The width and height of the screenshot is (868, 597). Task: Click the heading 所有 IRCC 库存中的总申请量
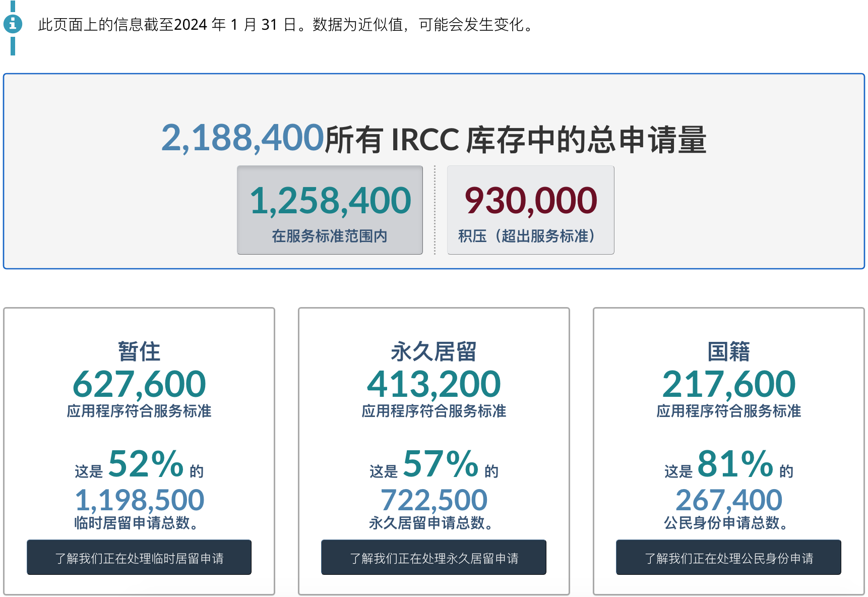click(x=516, y=140)
